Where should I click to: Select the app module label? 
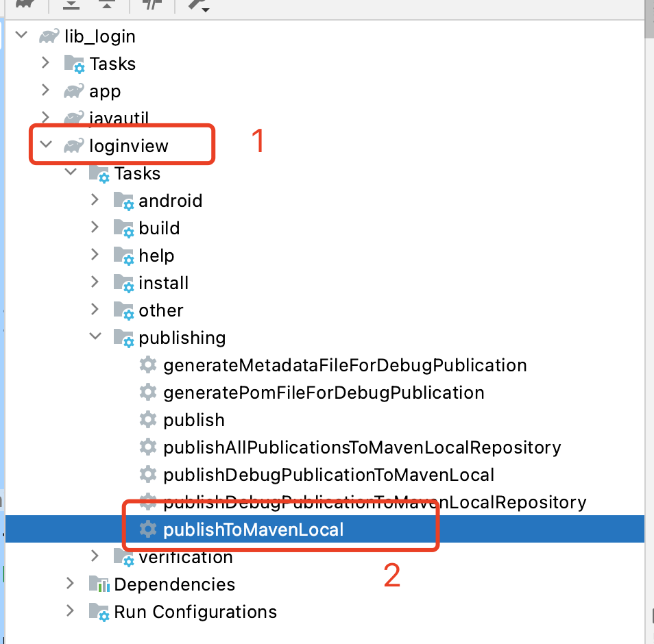point(105,92)
